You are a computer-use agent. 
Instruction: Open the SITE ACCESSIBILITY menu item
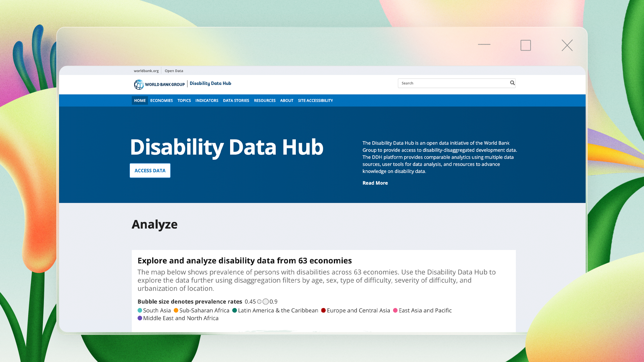pyautogui.click(x=315, y=101)
